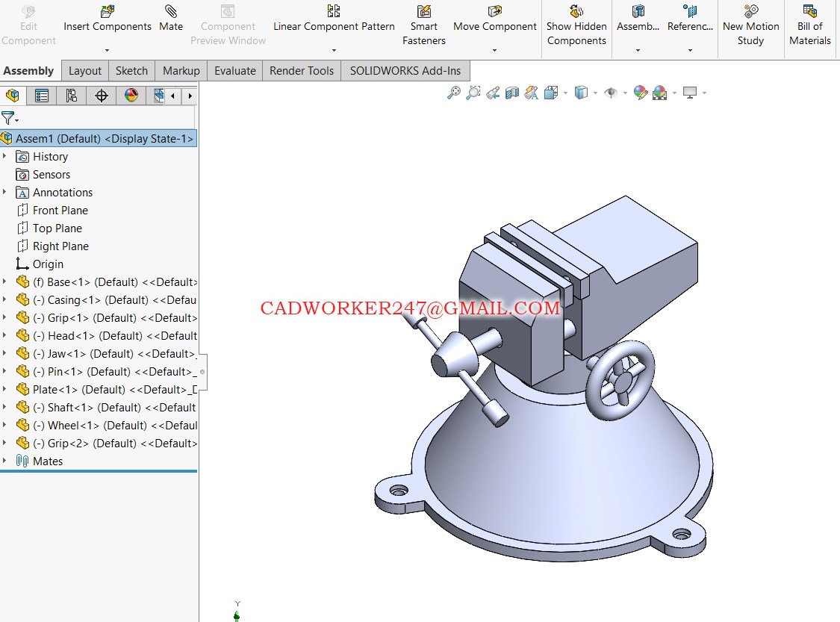Insert a Bill of Materials
The image size is (840, 622).
point(809,11)
